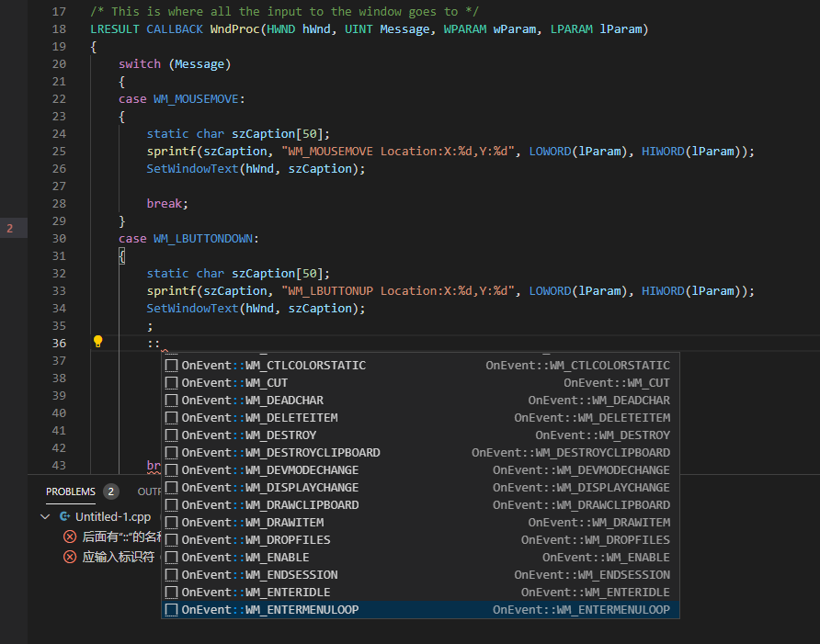Click the enum icon beside OnEvent::WM_CUT
Image resolution: width=820 pixels, height=644 pixels.
coord(172,383)
